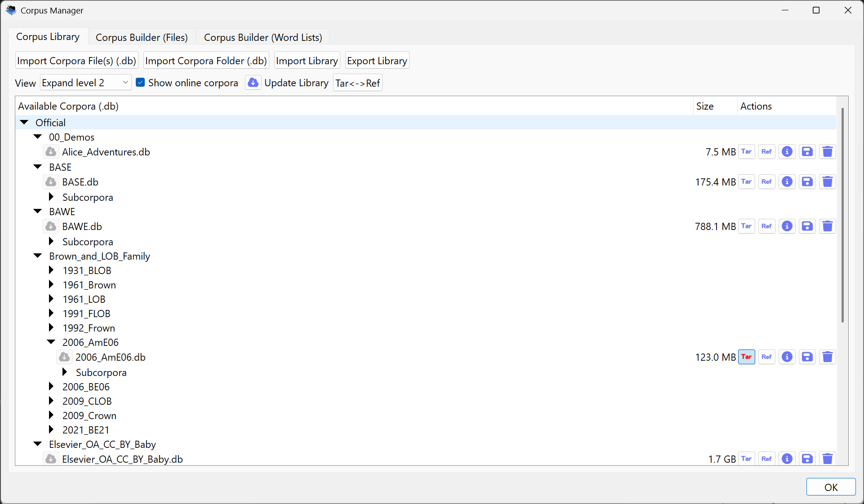Click the corpus list vertical scrollbar
The width and height of the screenshot is (864, 504).
pyautogui.click(x=842, y=216)
